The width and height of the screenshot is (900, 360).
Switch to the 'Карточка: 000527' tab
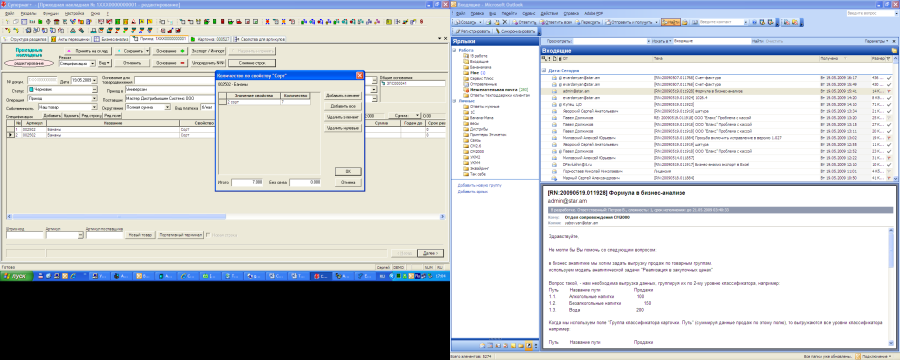pyautogui.click(x=211, y=39)
